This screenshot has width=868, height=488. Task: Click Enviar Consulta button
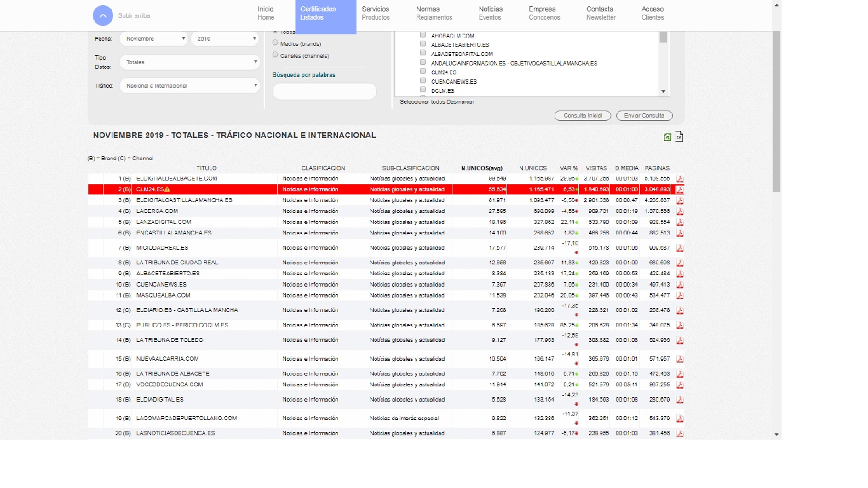pyautogui.click(x=644, y=116)
